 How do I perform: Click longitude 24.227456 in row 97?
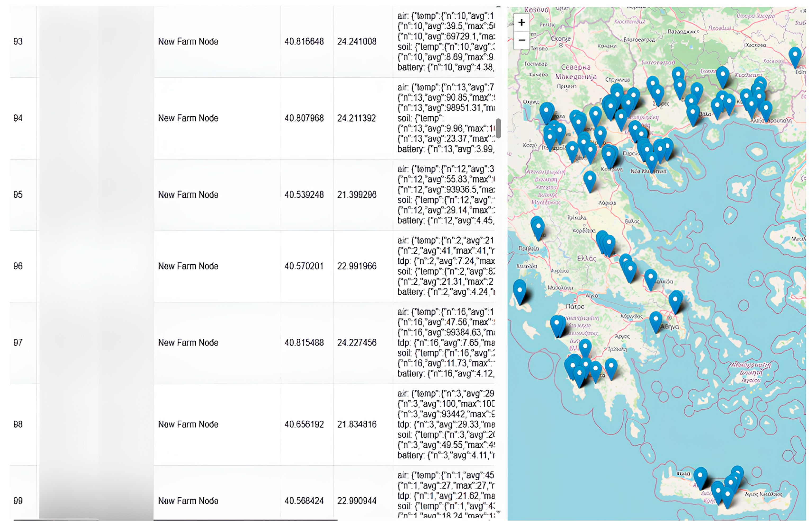click(x=357, y=343)
